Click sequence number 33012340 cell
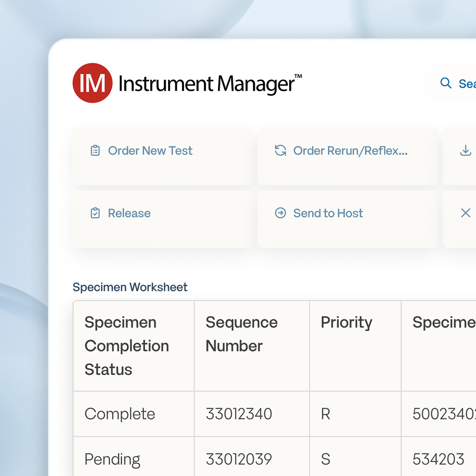Image resolution: width=476 pixels, height=476 pixels. pyautogui.click(x=239, y=414)
